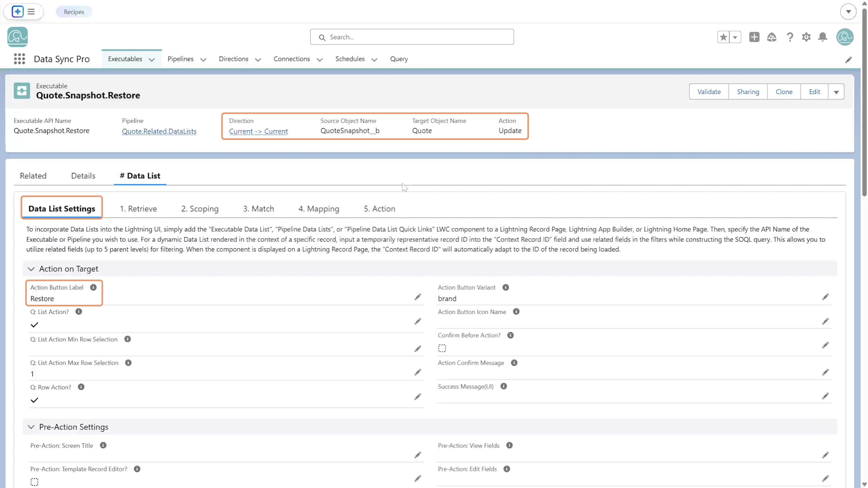Select the 2. Scoping sub-tab
The width and height of the screenshot is (868, 488).
(200, 209)
